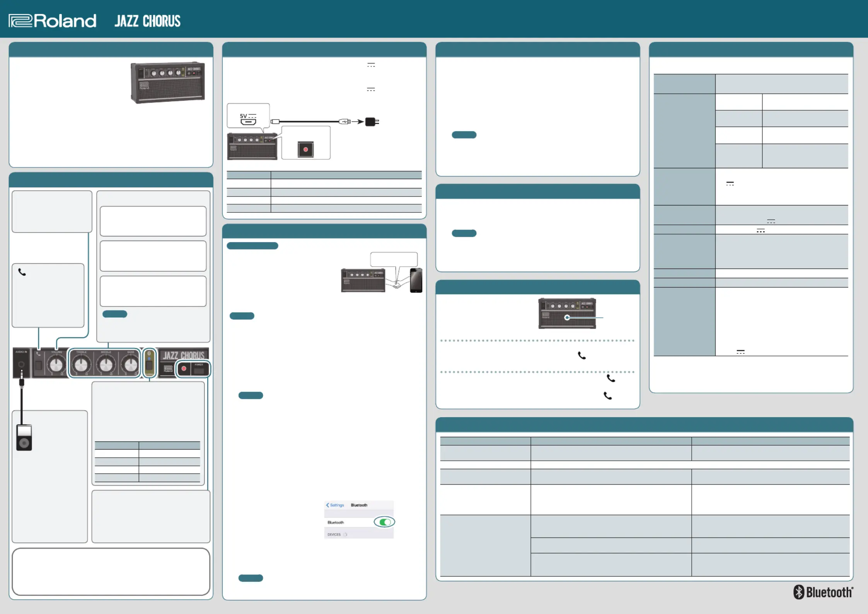Click the red power indicator on amp panel
The width and height of the screenshot is (868, 614).
click(x=184, y=369)
